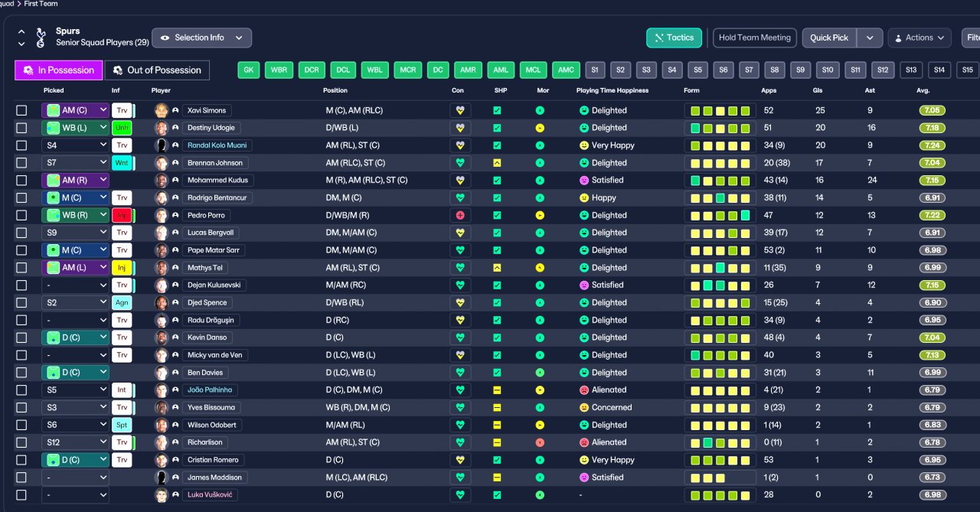980x512 pixels.
Task: Click Luka Vušković's sharpness check icon
Action: click(497, 495)
